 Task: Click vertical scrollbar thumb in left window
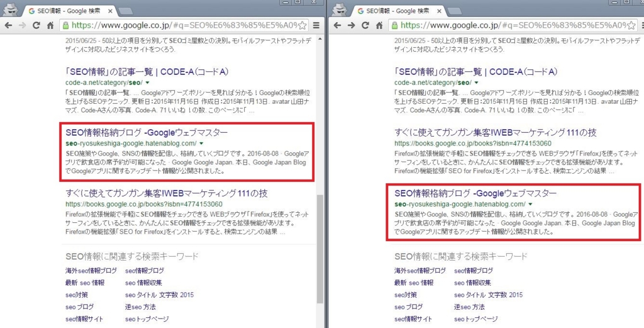320,249
